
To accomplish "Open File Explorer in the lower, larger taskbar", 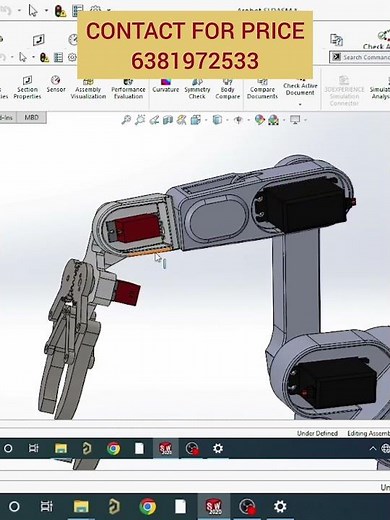I will 81,507.
